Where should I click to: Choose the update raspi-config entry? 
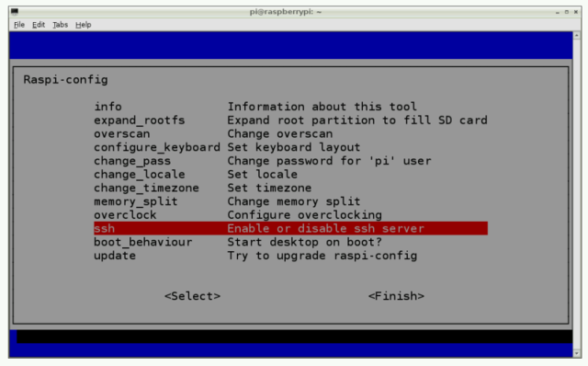(290, 256)
